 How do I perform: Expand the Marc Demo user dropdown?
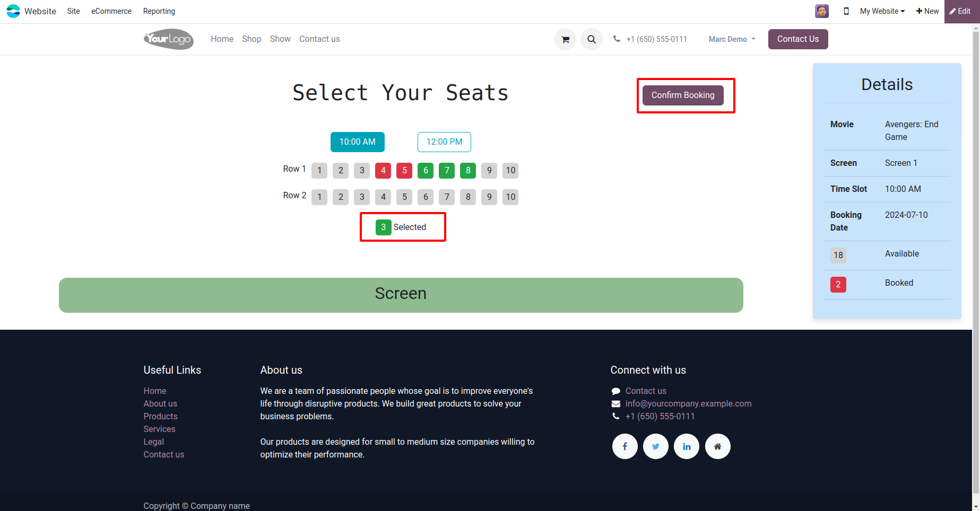point(732,39)
